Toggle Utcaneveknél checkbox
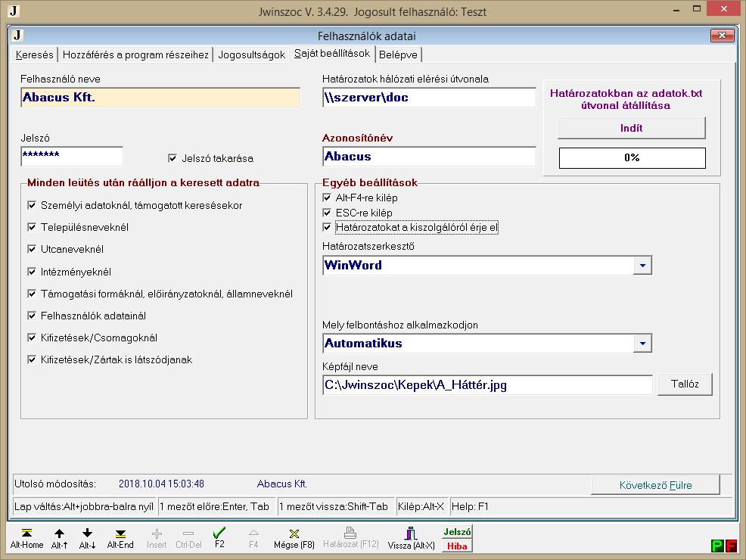The image size is (746, 560). 32,249
